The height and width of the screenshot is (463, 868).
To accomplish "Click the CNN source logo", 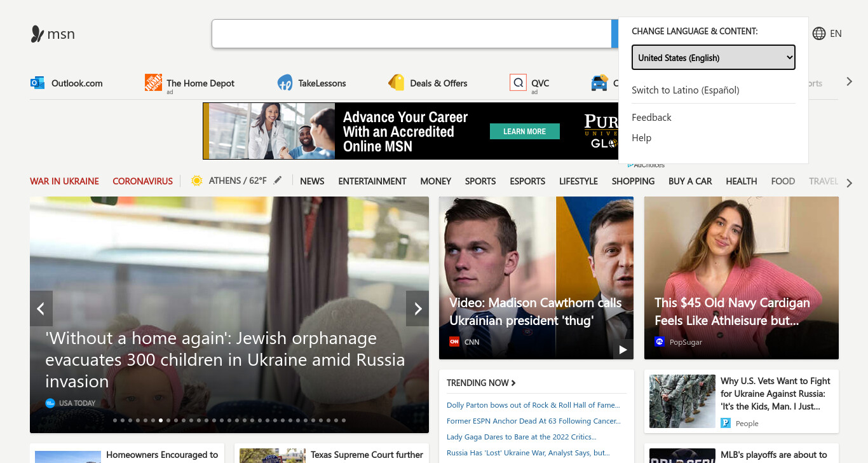I will [454, 342].
